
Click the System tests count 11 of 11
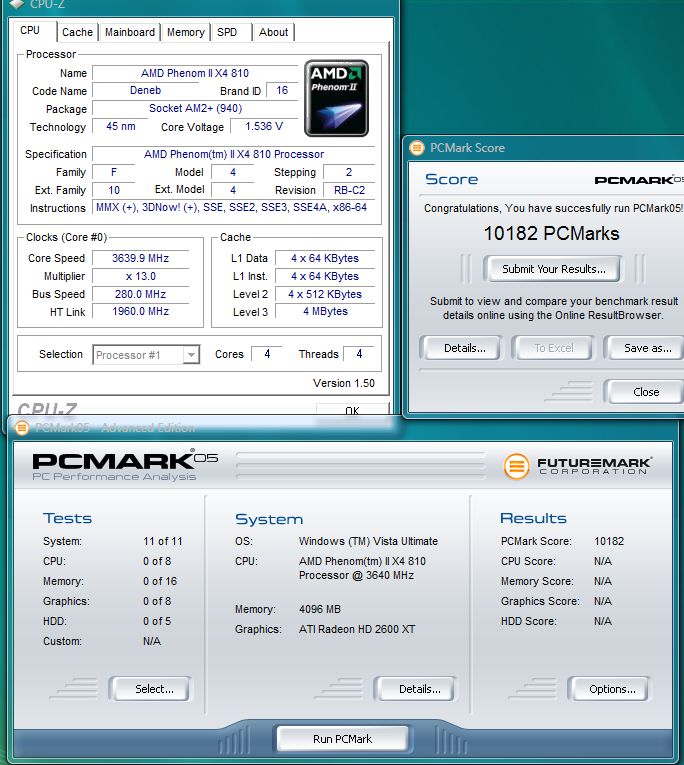pos(162,541)
